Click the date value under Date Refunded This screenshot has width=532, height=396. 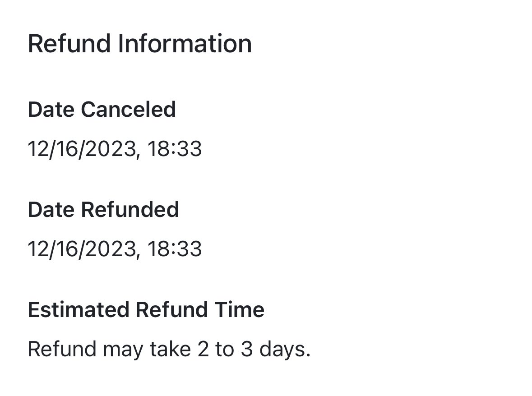tap(115, 249)
